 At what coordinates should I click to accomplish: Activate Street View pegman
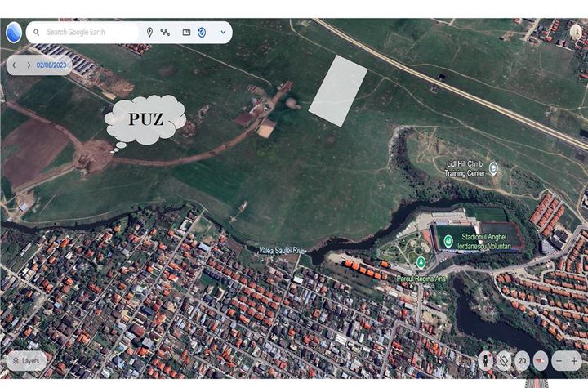(x=485, y=360)
